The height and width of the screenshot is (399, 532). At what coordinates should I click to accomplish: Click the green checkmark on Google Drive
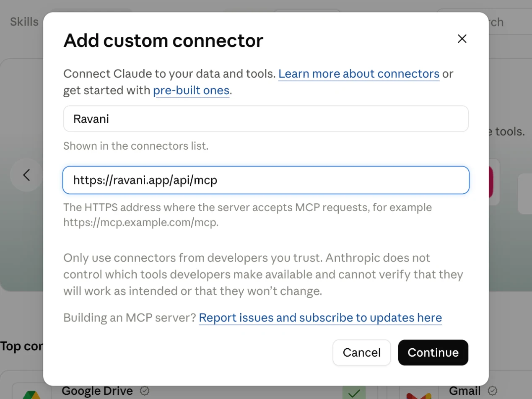point(354,392)
